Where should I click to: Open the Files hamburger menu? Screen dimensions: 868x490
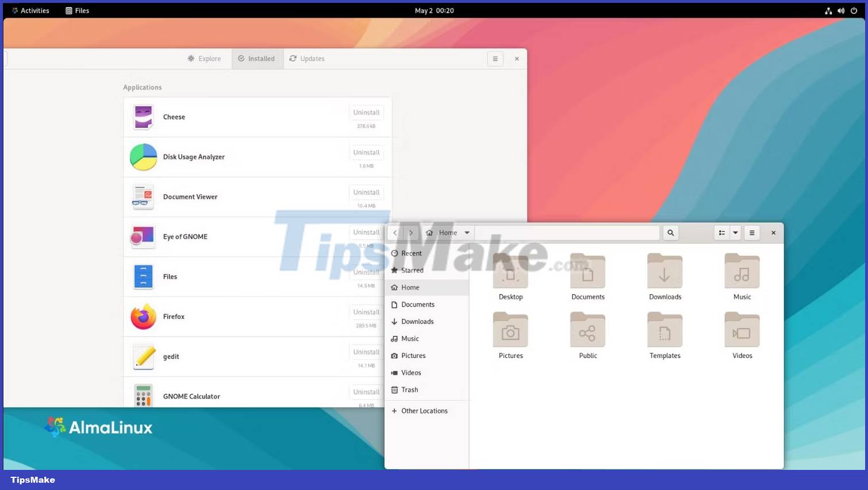click(x=752, y=233)
